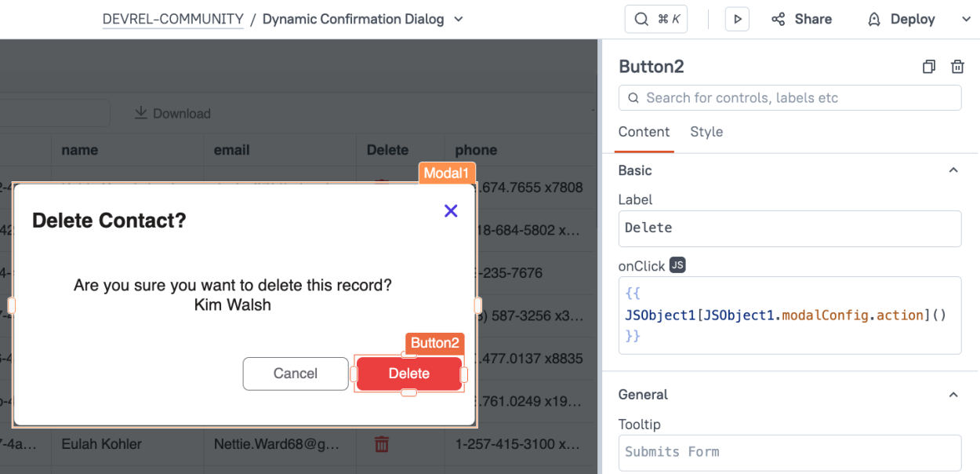980x474 pixels.
Task: Collapse the General properties section
Action: (x=953, y=395)
